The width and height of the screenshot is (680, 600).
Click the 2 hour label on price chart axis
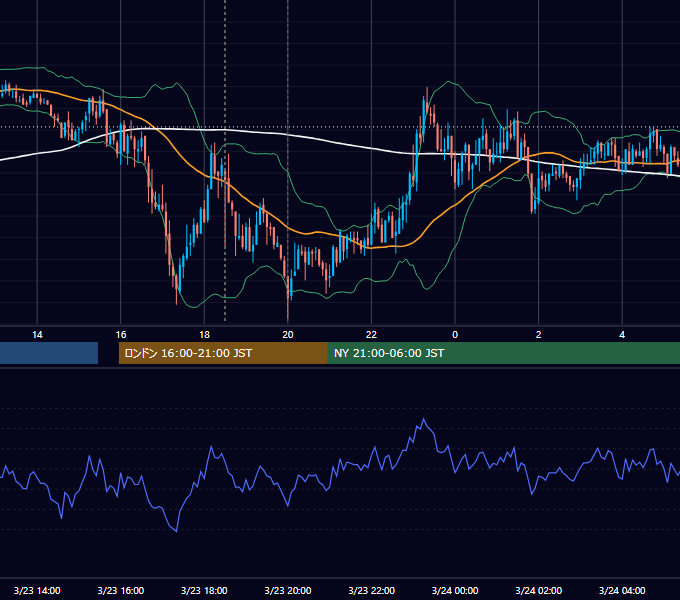[539, 335]
